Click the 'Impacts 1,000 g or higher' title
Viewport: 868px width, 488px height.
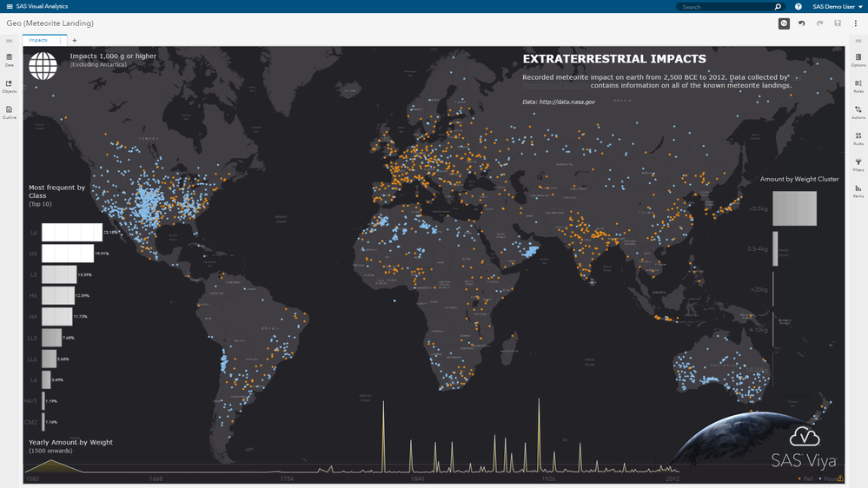pos(113,56)
